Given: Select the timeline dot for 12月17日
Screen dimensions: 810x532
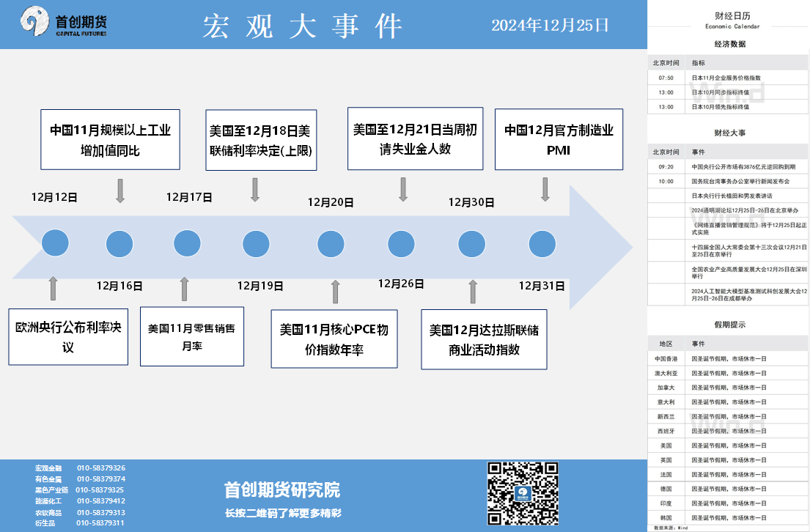Looking at the screenshot, I should pos(187,244).
